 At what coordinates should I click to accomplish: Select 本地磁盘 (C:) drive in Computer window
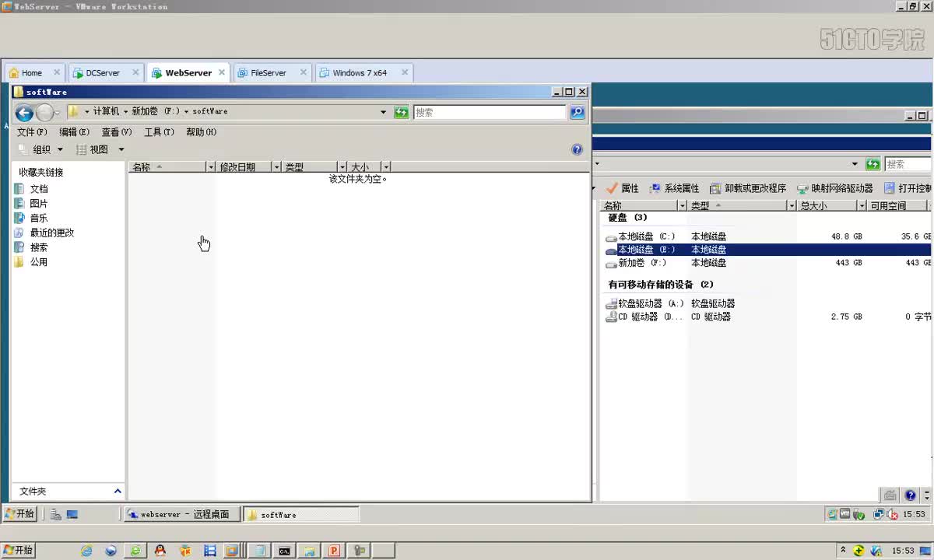click(641, 236)
